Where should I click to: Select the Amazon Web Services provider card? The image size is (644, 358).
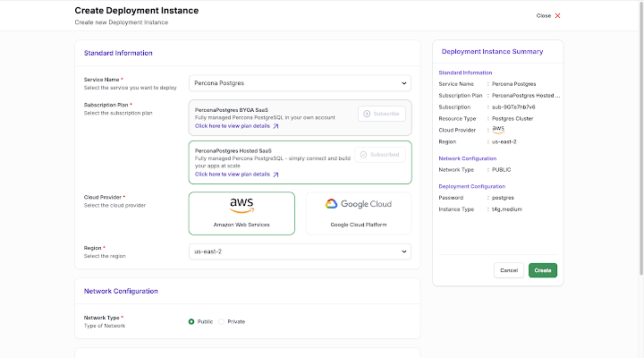click(241, 213)
